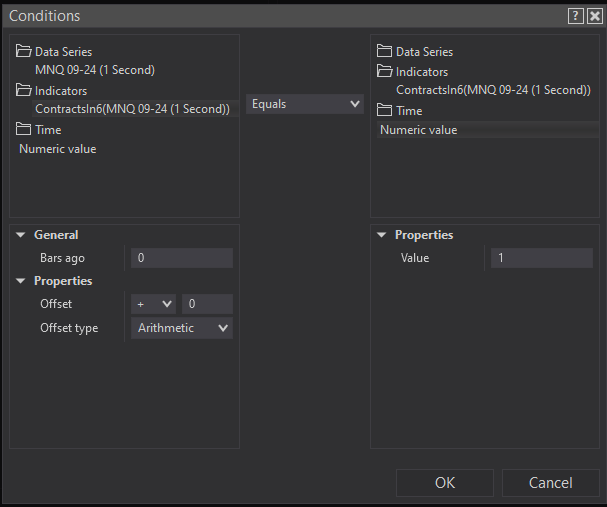Click the help question mark icon

coord(575,16)
